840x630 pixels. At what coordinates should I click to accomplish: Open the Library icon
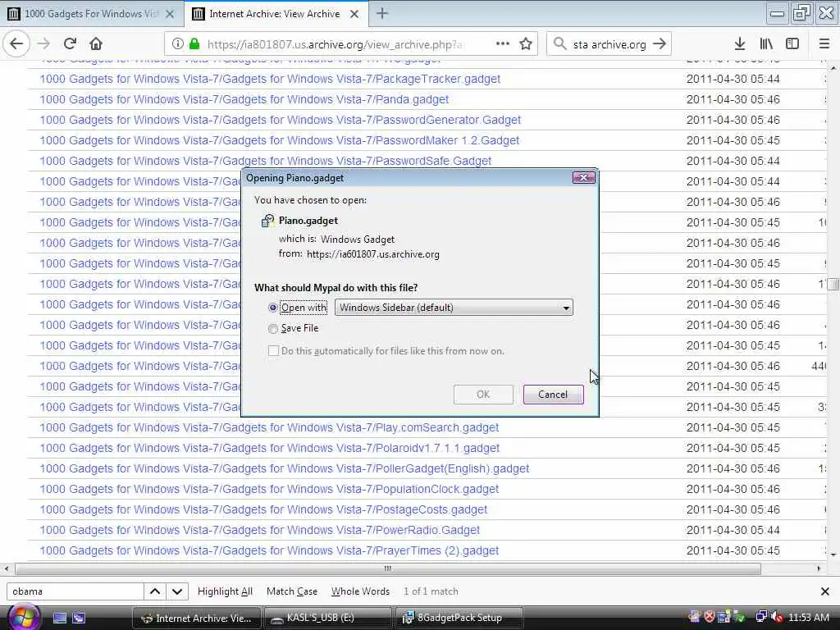[766, 44]
